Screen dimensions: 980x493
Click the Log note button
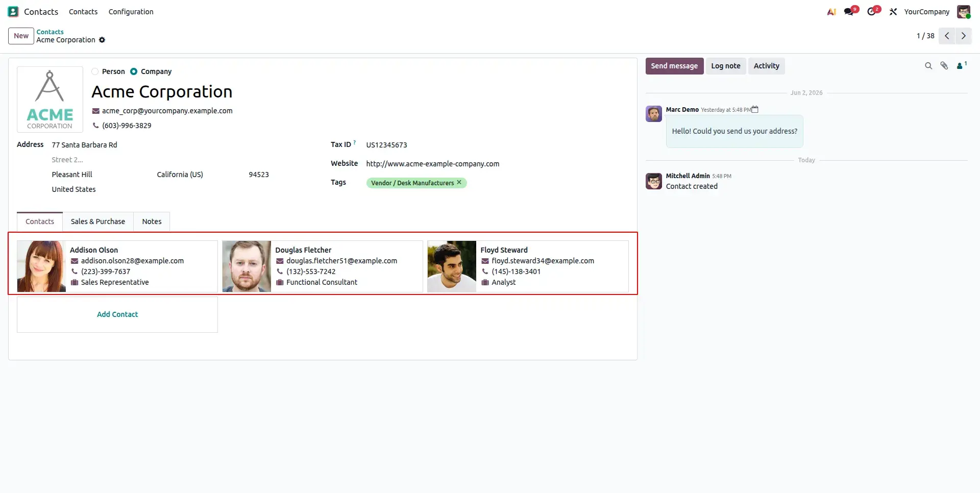pyautogui.click(x=726, y=66)
